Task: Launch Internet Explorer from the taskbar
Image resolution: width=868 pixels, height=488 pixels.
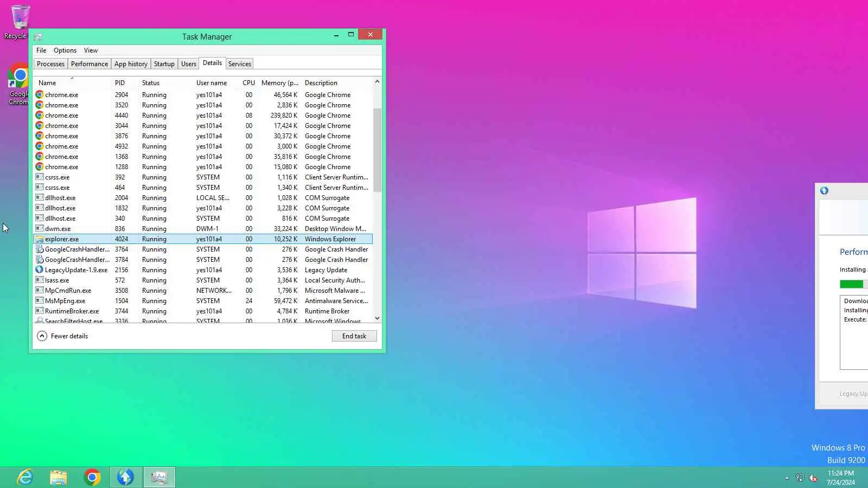Action: pyautogui.click(x=25, y=477)
